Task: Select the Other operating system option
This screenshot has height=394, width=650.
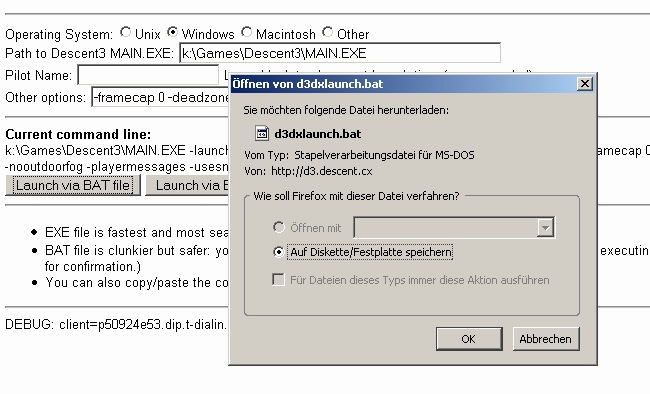Action: (x=327, y=32)
